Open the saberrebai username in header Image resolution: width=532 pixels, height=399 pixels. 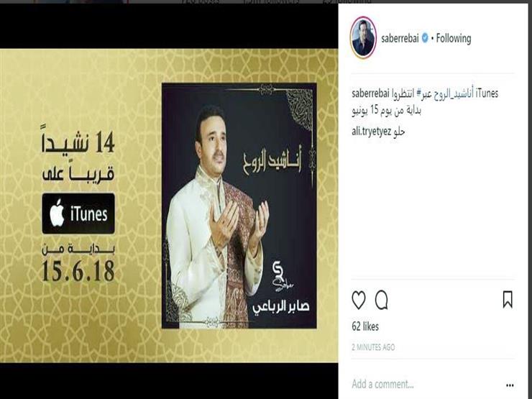pyautogui.click(x=400, y=38)
